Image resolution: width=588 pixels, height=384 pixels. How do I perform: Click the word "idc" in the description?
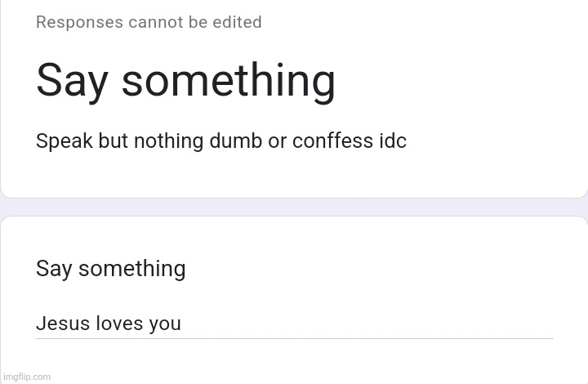[392, 141]
